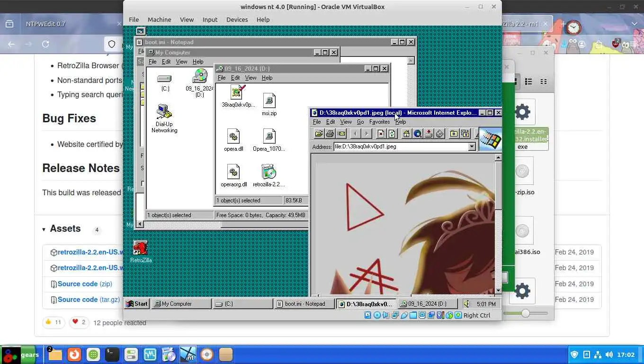Select the (C:) drive icon in My Computer

[165, 82]
